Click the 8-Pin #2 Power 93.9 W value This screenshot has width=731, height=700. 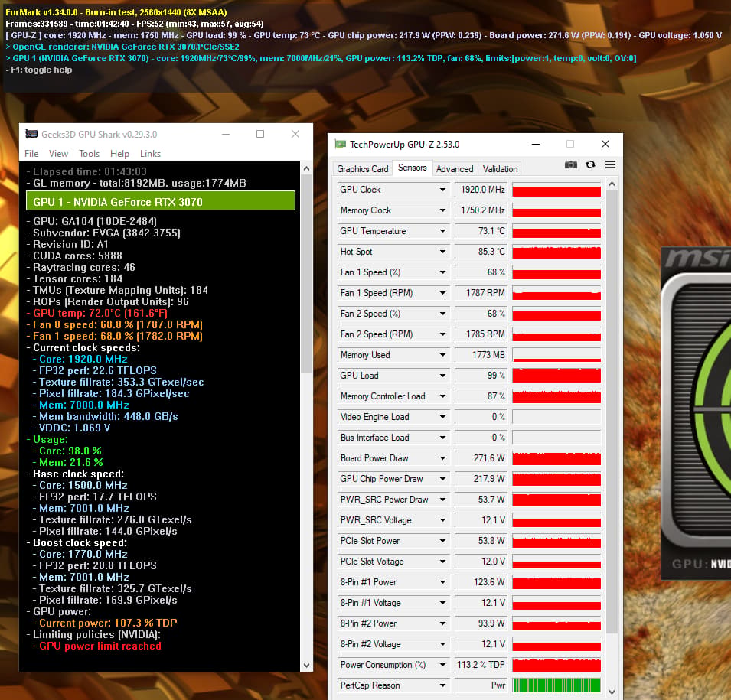coord(481,623)
